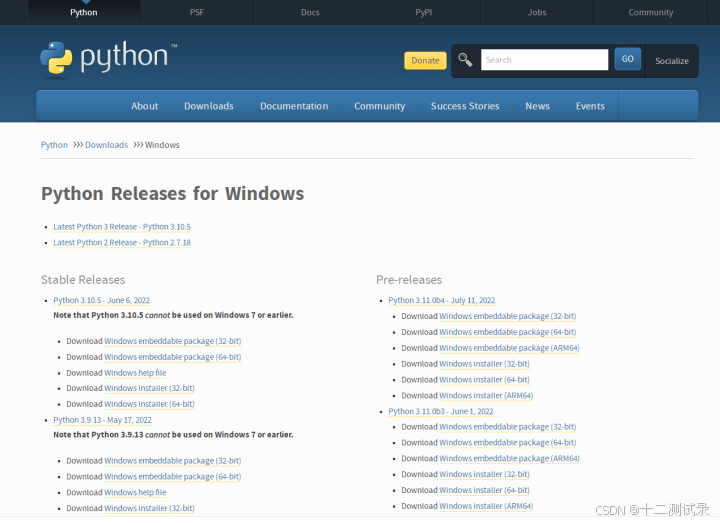Download 3.10.5 Windows embeddable package (32-bit)
This screenshot has width=720, height=523.
click(172, 341)
